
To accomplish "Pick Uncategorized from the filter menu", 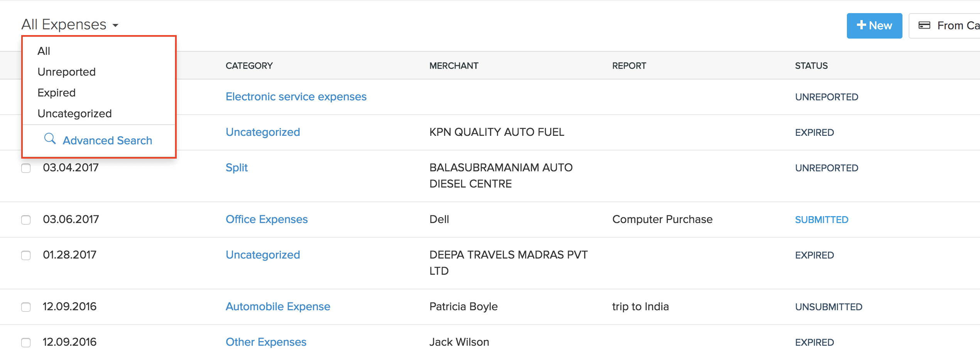I will 74,113.
